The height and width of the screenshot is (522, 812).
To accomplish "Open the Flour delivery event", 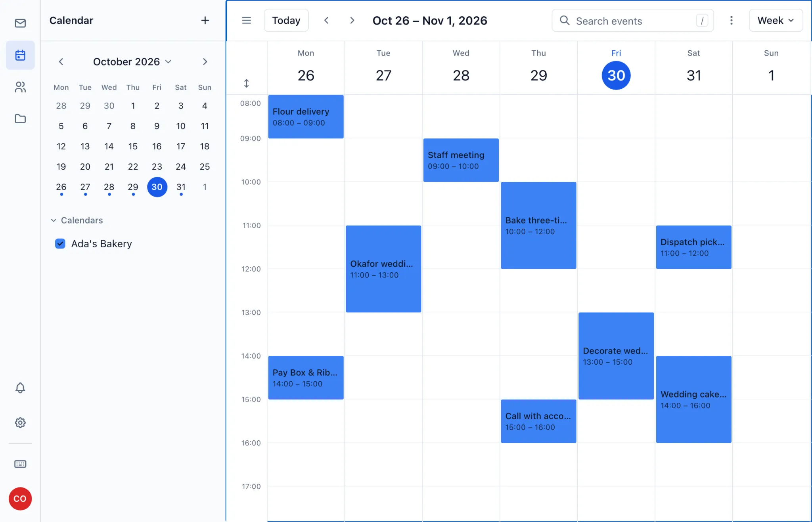I will click(x=306, y=117).
